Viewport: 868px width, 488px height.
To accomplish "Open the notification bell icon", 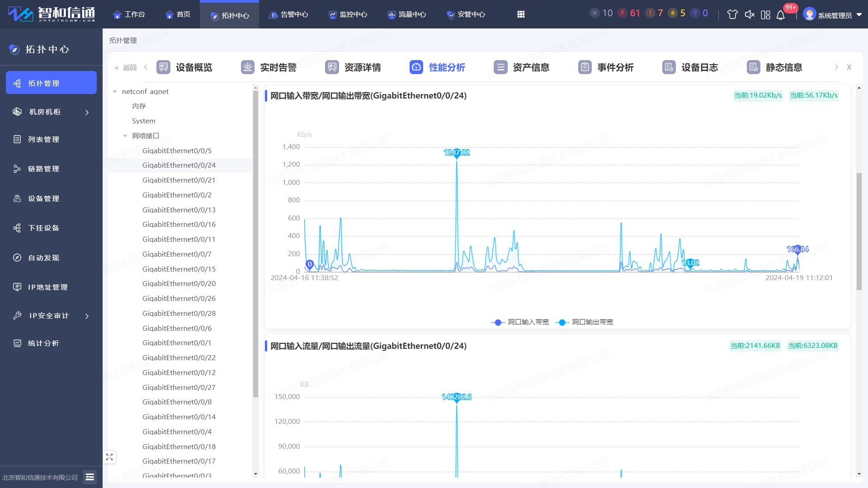I will click(780, 15).
